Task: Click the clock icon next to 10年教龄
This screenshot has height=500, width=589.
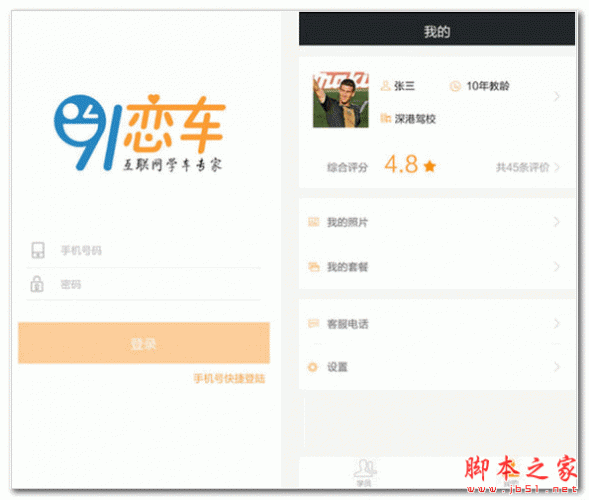Action: click(455, 86)
